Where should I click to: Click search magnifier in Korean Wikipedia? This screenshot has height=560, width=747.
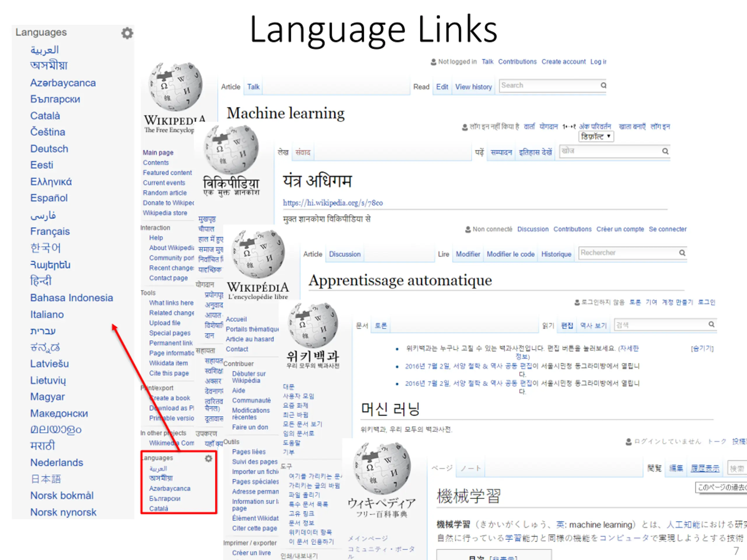tap(711, 324)
